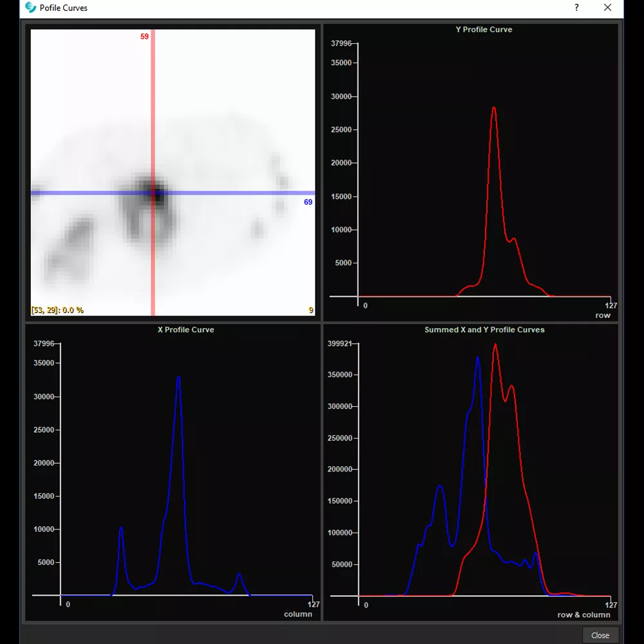Close the Pofile Curves dialog window
The height and width of the screenshot is (644, 644).
coord(607,7)
